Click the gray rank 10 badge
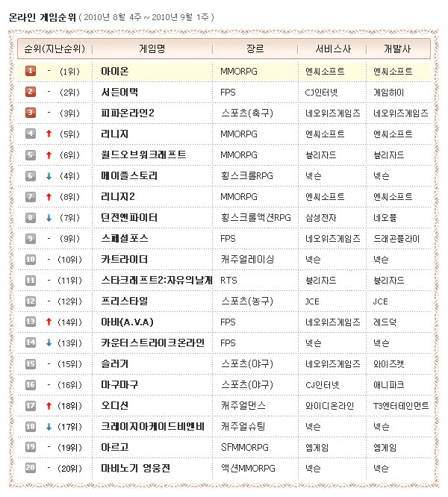The height and width of the screenshot is (497, 448). [x=31, y=259]
